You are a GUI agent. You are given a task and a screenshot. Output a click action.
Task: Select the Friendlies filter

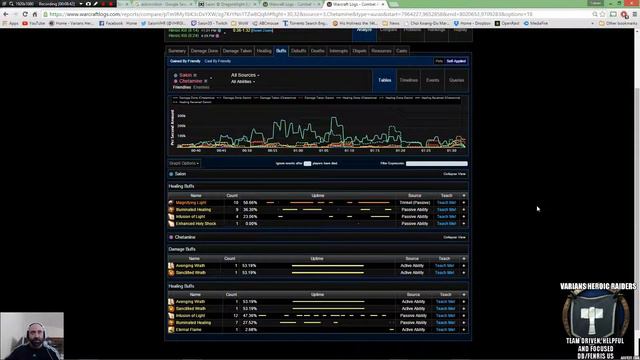tap(182, 87)
